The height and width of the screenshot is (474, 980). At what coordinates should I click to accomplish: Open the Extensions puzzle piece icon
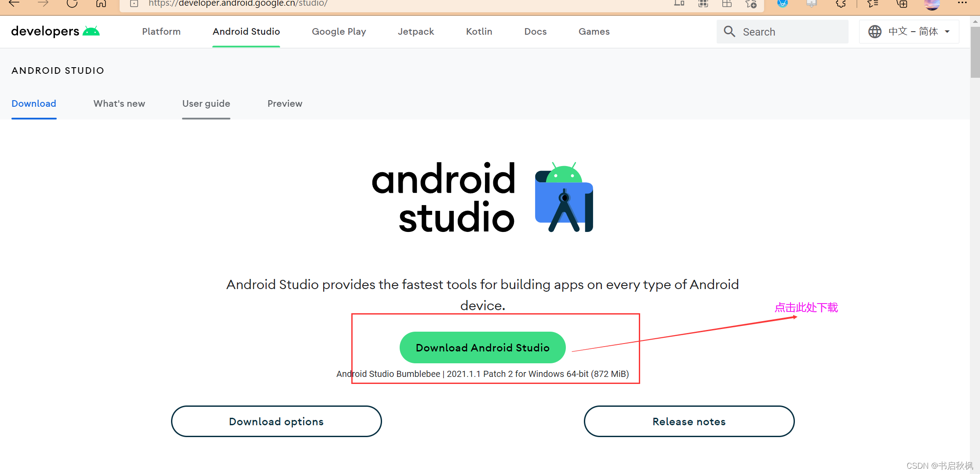[x=841, y=4]
